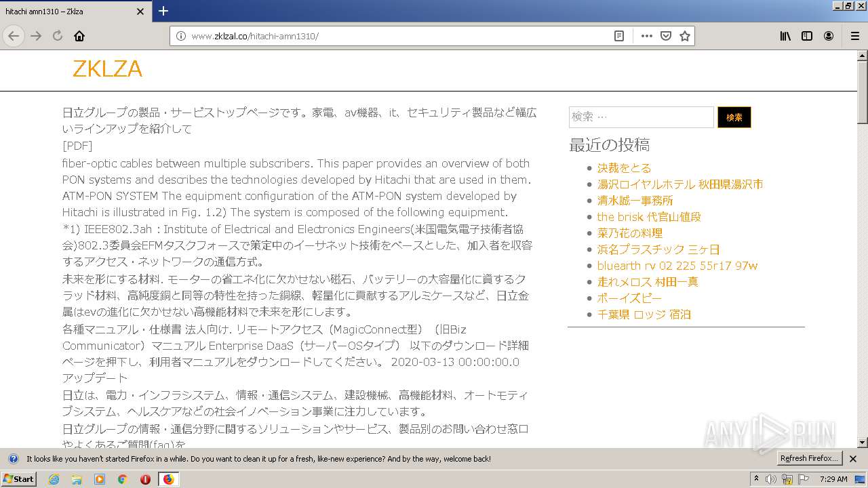Screen dimensions: 868x488
Task: Reload the current page
Action: click(x=58, y=36)
